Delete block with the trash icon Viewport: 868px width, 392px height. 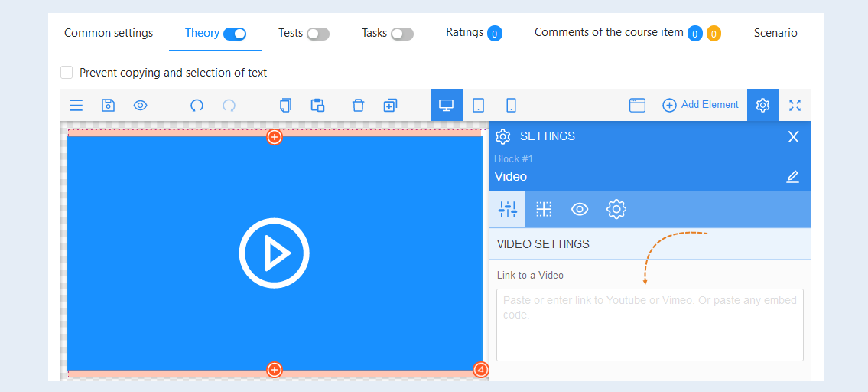(x=358, y=106)
